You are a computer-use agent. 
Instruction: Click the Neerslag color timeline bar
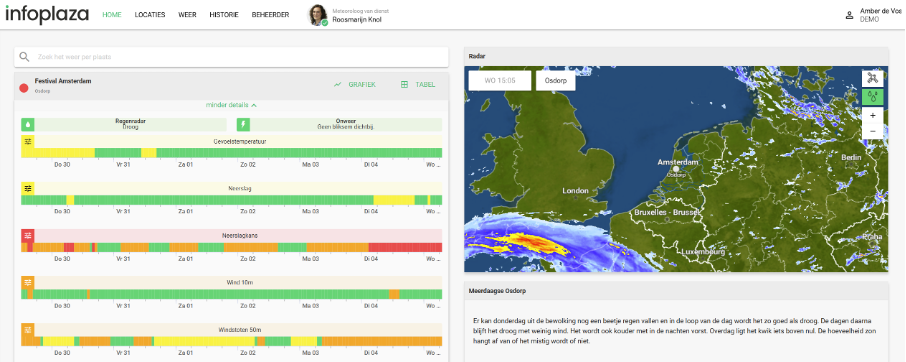(x=232, y=200)
